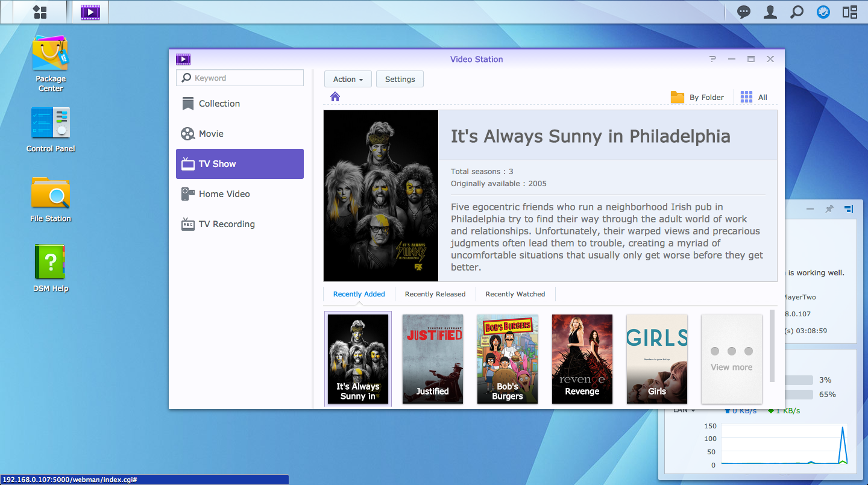Switch to Recently Added tab
The height and width of the screenshot is (485, 868).
pyautogui.click(x=359, y=294)
